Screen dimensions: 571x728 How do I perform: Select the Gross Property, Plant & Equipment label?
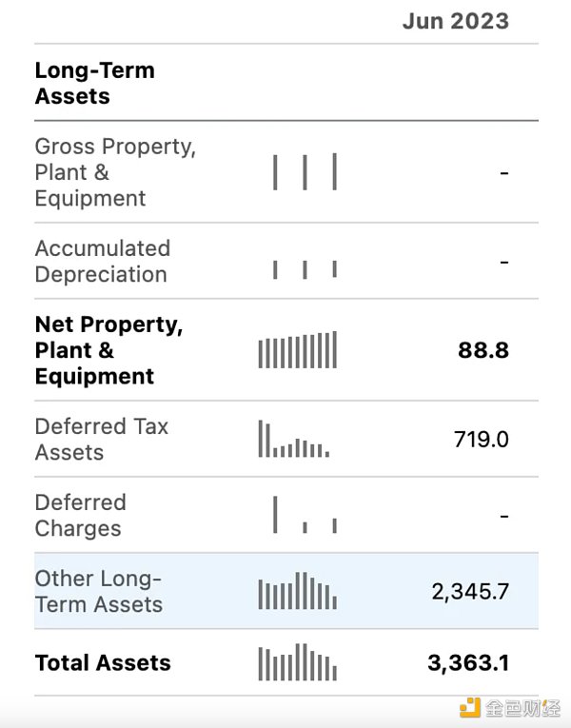click(x=115, y=172)
